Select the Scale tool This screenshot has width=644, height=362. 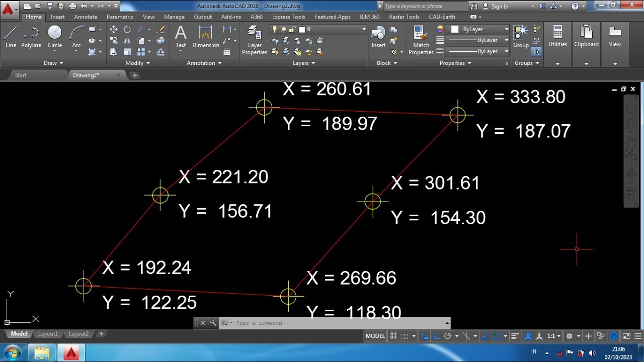point(127,52)
